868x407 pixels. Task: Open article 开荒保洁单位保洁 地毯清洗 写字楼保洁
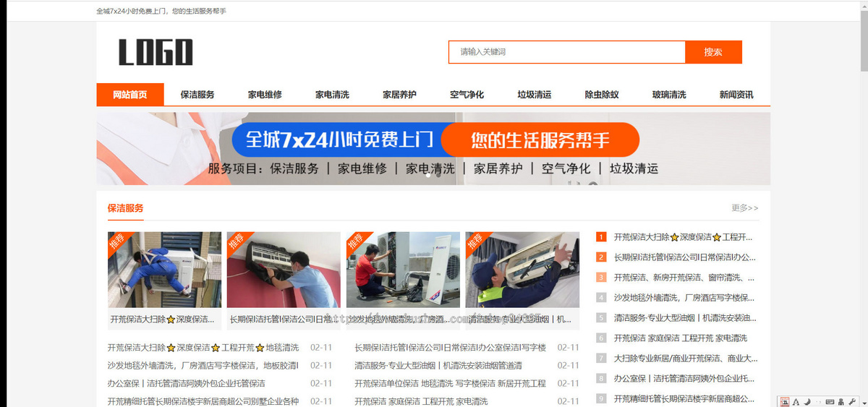coord(450,384)
